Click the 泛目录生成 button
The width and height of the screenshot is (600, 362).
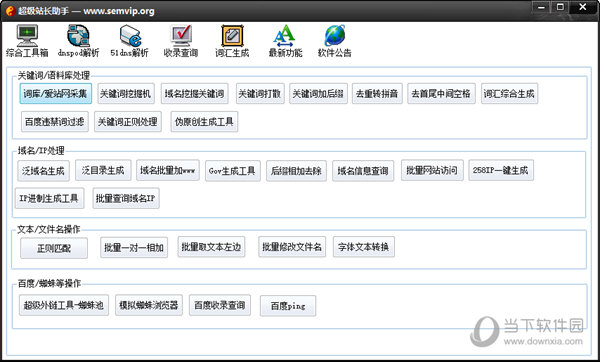pos(103,170)
